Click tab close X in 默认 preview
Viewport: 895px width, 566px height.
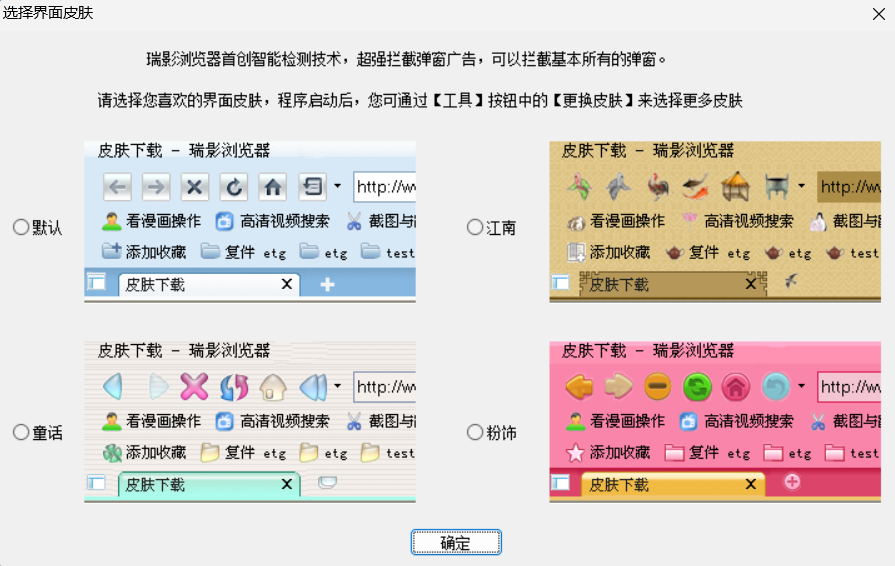pos(287,284)
